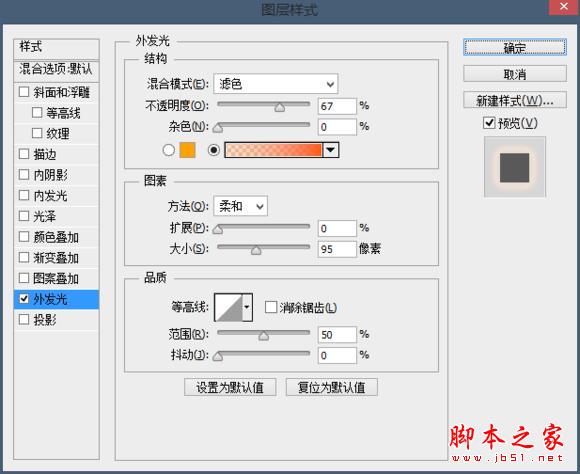Click the 不透明度 slider handle
The width and height of the screenshot is (580, 474).
pyautogui.click(x=280, y=107)
